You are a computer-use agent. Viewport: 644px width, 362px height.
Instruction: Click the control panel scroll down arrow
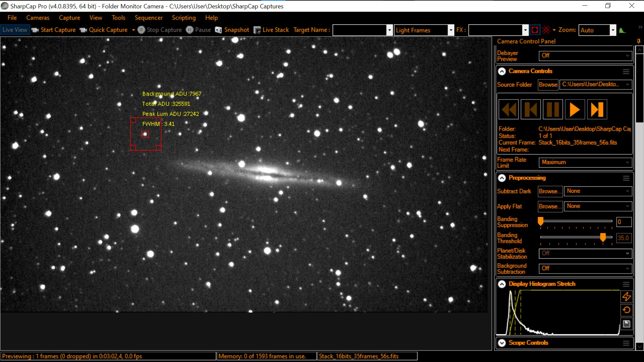(x=640, y=346)
